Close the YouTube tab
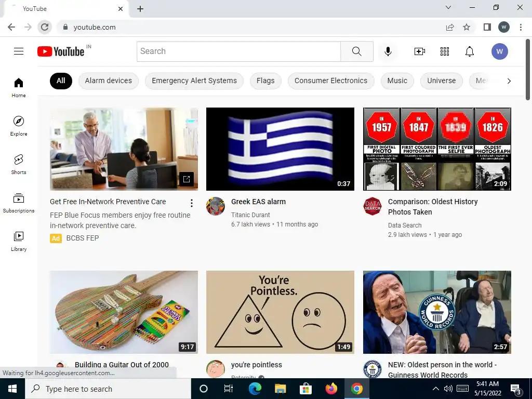Screen dimensions: 532x399 click(121, 9)
